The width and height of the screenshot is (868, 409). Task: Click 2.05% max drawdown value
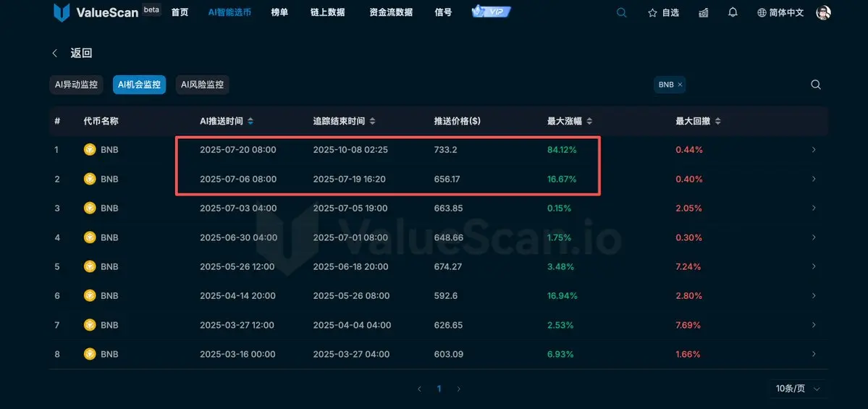688,208
